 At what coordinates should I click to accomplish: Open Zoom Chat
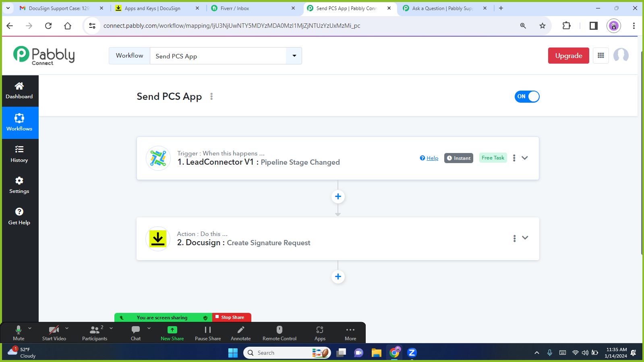136,333
